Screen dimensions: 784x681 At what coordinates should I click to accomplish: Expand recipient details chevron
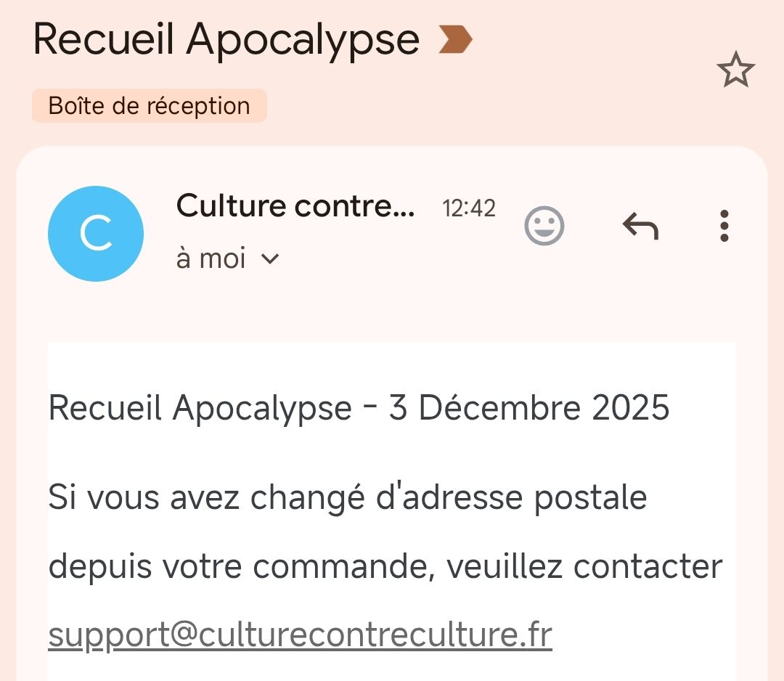tap(270, 259)
